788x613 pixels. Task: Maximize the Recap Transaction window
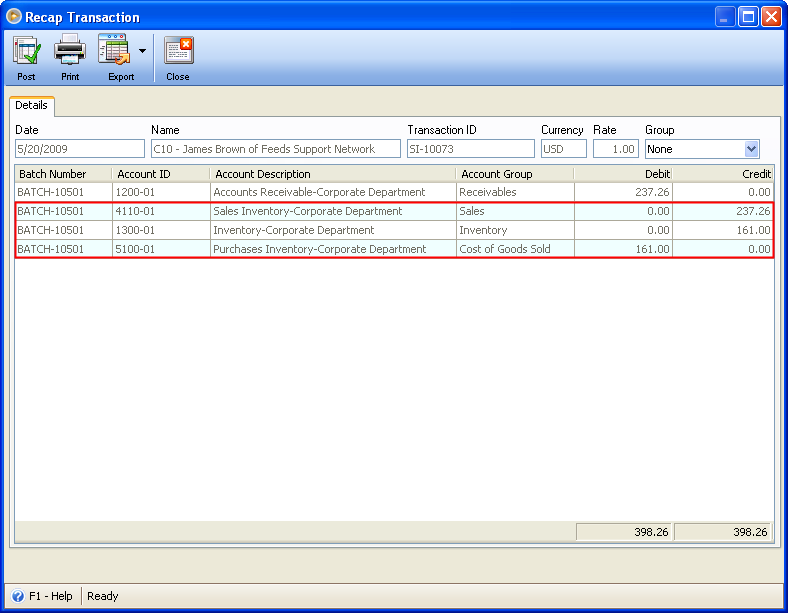(748, 17)
